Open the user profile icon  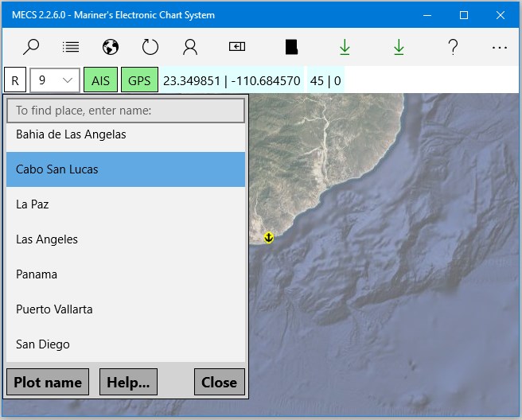click(190, 47)
